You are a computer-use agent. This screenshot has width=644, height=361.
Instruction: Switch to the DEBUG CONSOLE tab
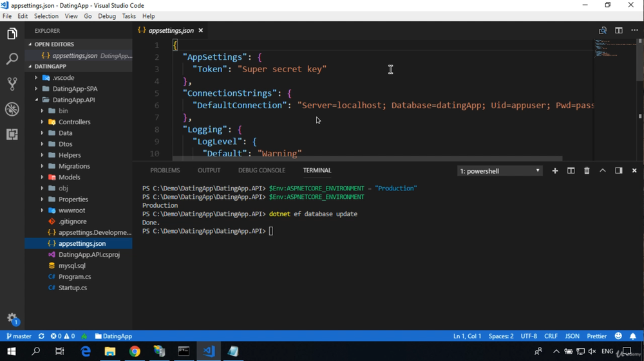tap(261, 171)
